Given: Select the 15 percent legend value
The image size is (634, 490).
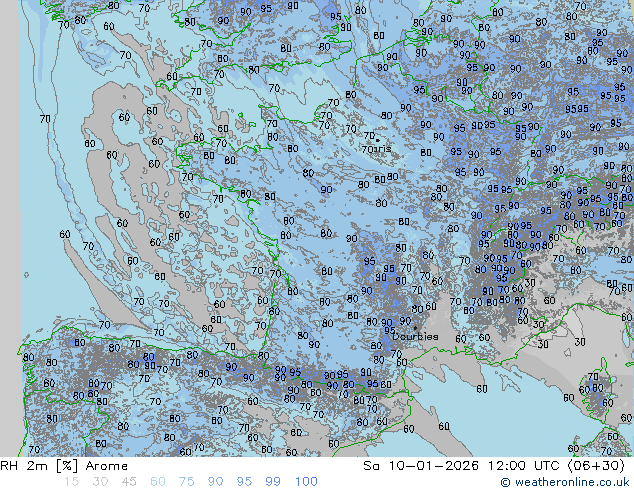Looking at the screenshot, I should pyautogui.click(x=71, y=482).
